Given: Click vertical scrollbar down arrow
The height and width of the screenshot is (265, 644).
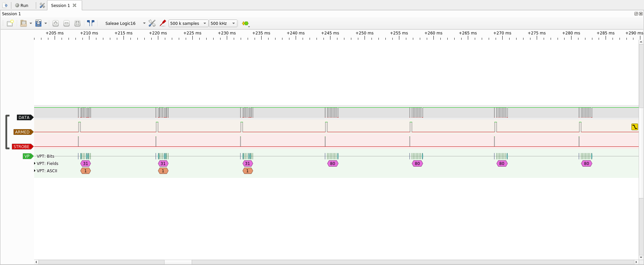Looking at the screenshot, I should [641, 257].
